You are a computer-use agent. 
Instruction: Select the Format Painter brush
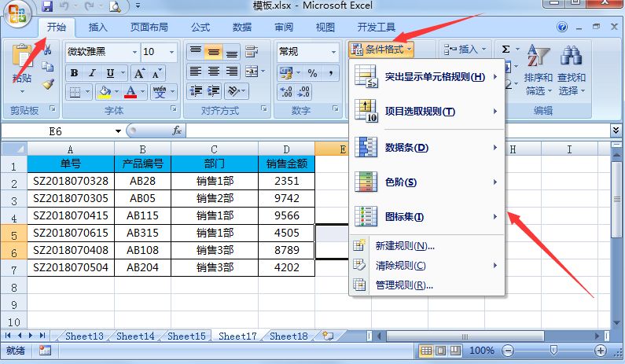pyautogui.click(x=48, y=83)
